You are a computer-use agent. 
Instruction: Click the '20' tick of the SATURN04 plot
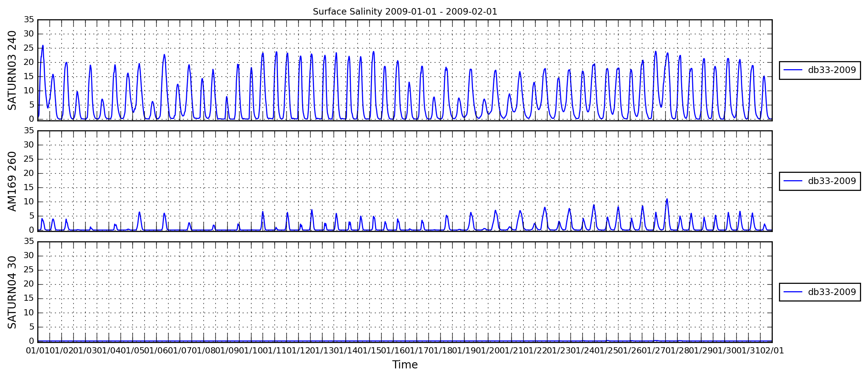pos(30,284)
